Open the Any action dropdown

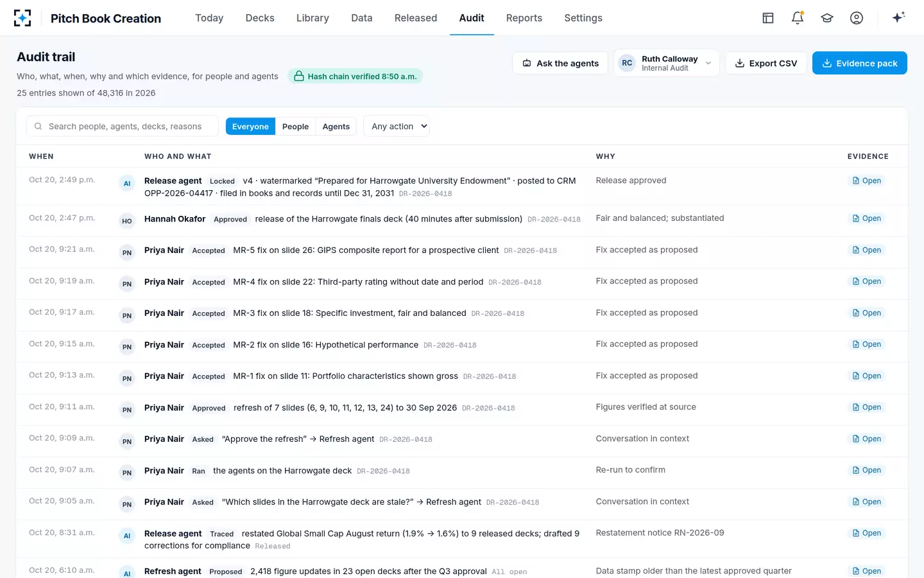pos(397,127)
